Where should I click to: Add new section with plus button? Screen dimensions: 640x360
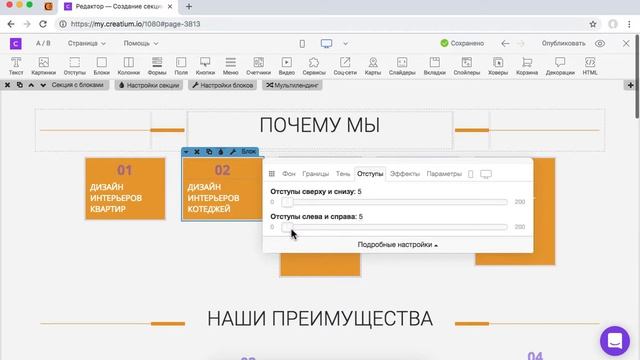pos(631,85)
